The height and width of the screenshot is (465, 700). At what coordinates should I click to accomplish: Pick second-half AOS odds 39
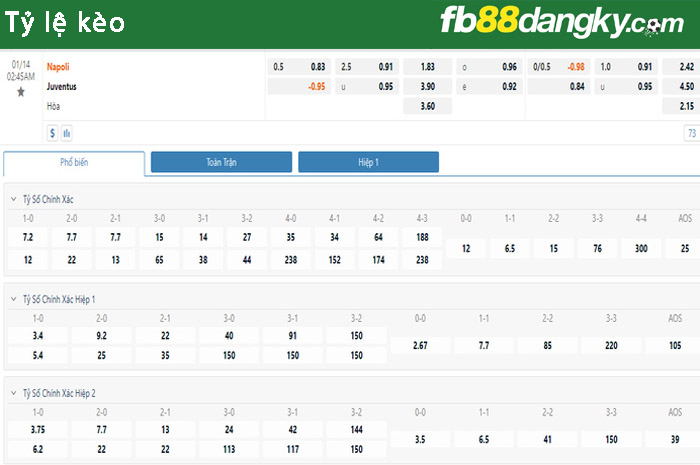(x=675, y=440)
